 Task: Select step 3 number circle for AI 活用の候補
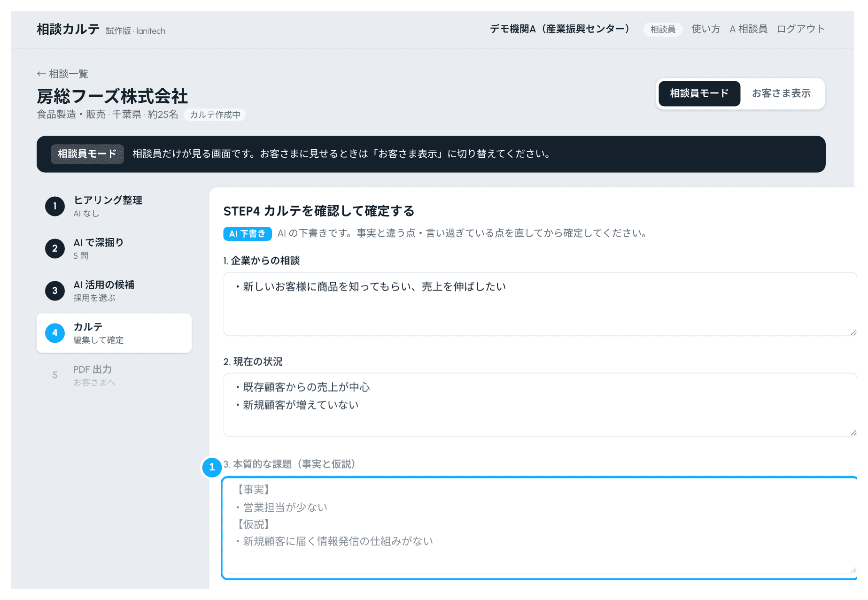click(x=55, y=291)
